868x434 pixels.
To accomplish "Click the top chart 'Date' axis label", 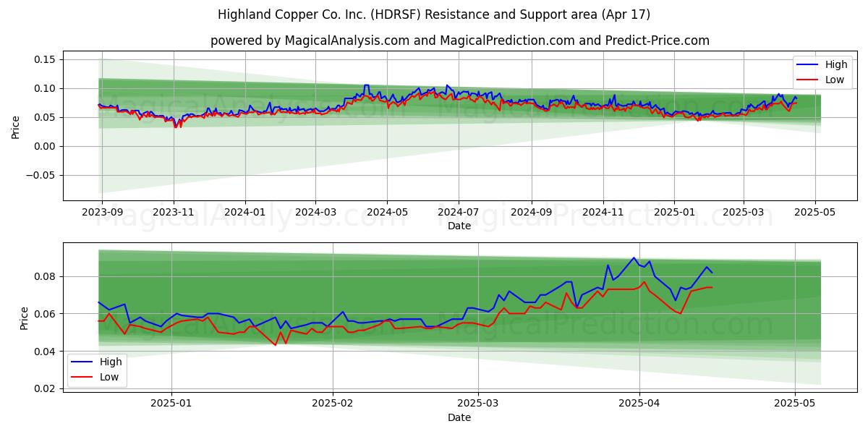I will (459, 226).
